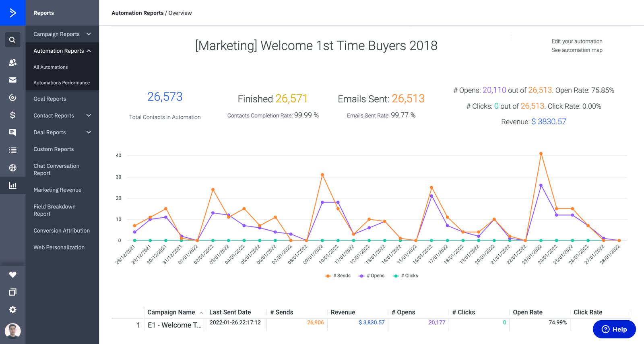The height and width of the screenshot is (344, 644).
Task: Click the blue Help button
Action: point(614,329)
